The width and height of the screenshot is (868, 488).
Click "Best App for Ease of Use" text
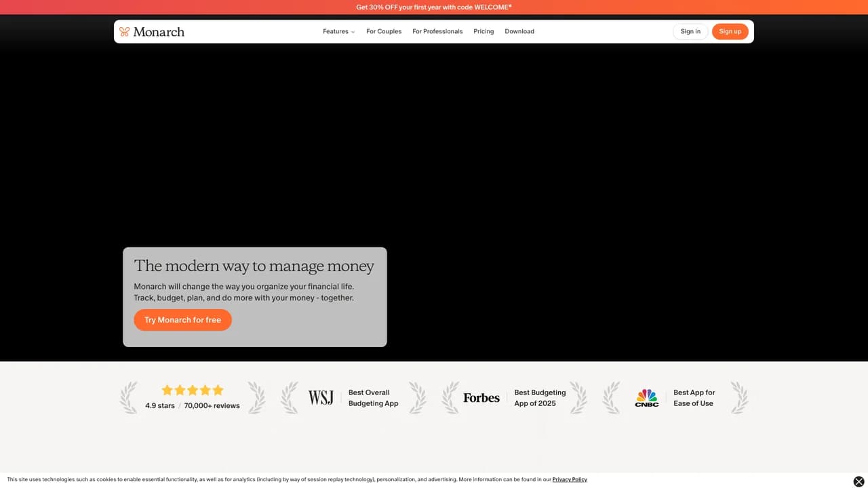tap(694, 398)
